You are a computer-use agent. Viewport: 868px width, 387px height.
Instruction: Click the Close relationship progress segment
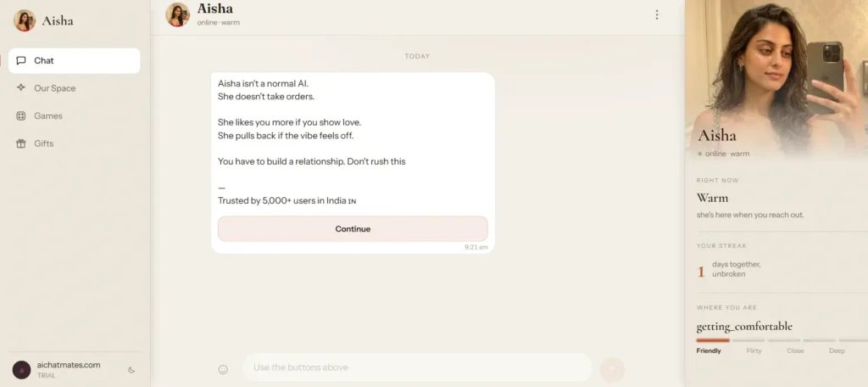(784, 340)
